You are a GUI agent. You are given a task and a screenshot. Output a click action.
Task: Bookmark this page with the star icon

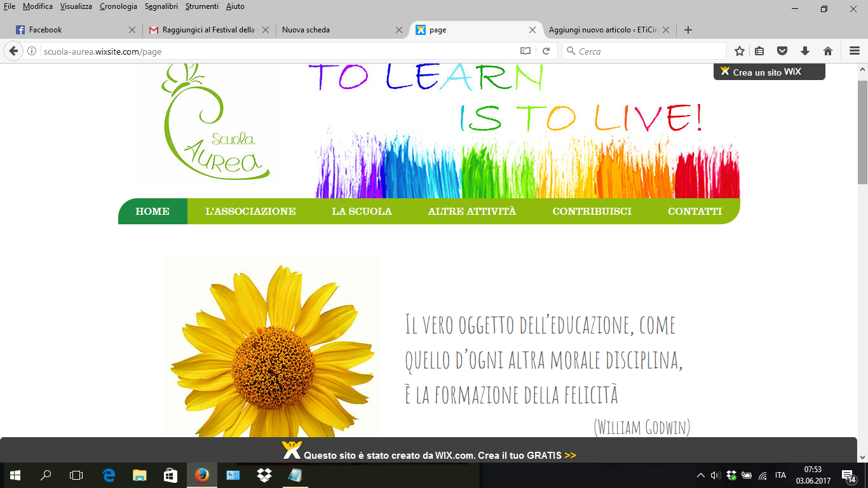pyautogui.click(x=740, y=51)
